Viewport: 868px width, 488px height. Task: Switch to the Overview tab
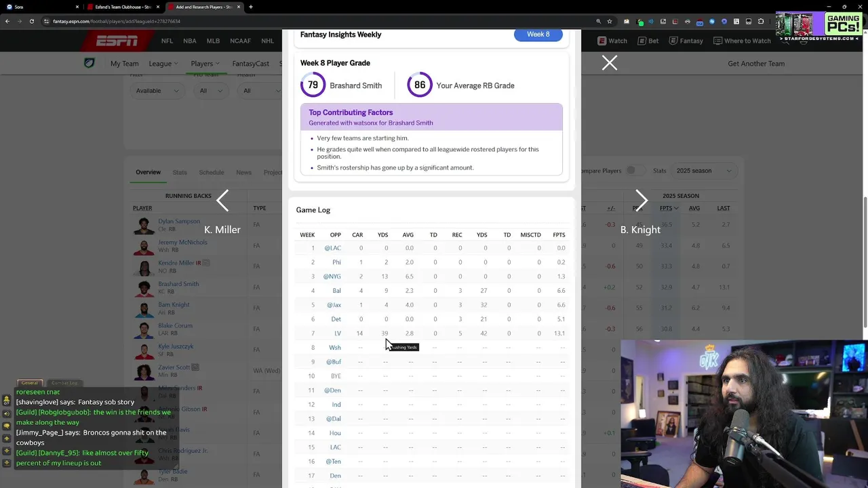pos(148,172)
